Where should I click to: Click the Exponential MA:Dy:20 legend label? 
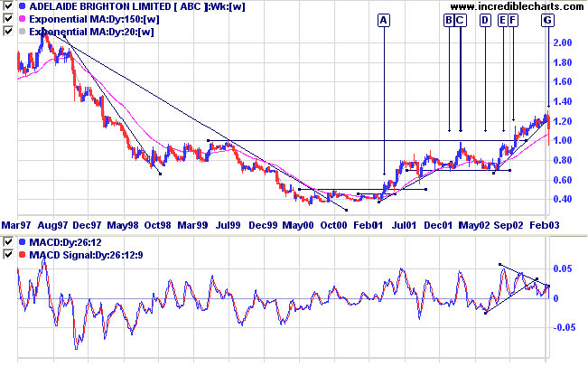coord(91,32)
